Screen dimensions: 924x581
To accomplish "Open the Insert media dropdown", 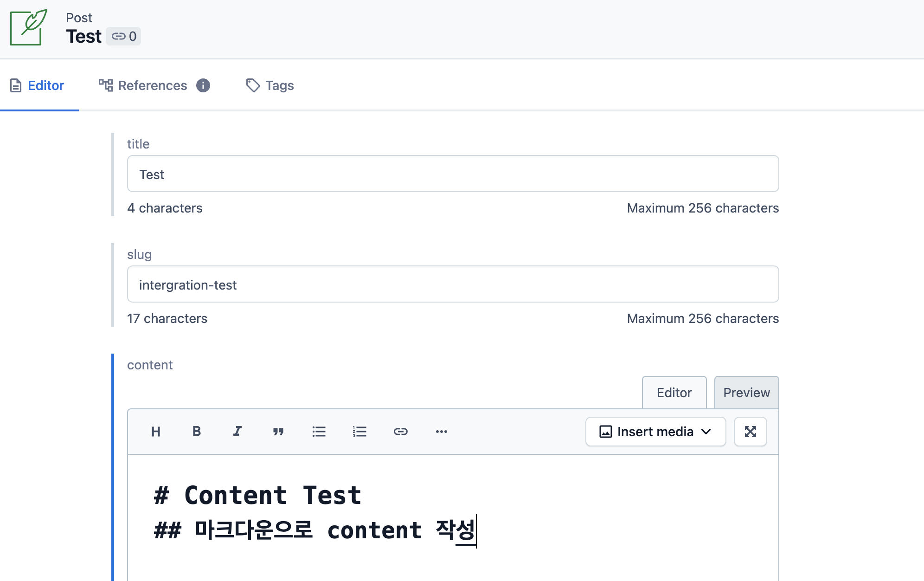I will 655,432.
